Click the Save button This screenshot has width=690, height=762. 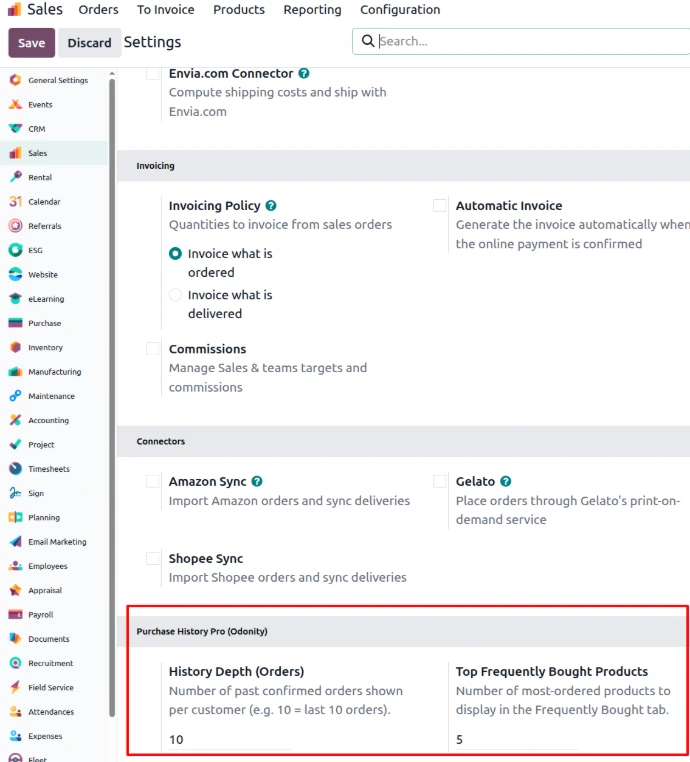(x=31, y=43)
